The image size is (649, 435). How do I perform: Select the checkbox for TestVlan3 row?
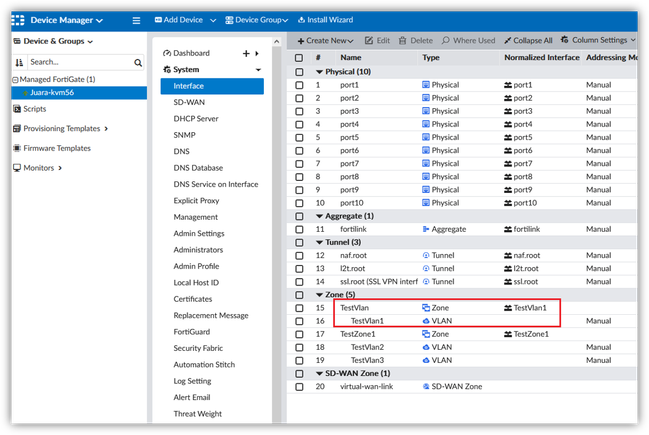tap(299, 360)
